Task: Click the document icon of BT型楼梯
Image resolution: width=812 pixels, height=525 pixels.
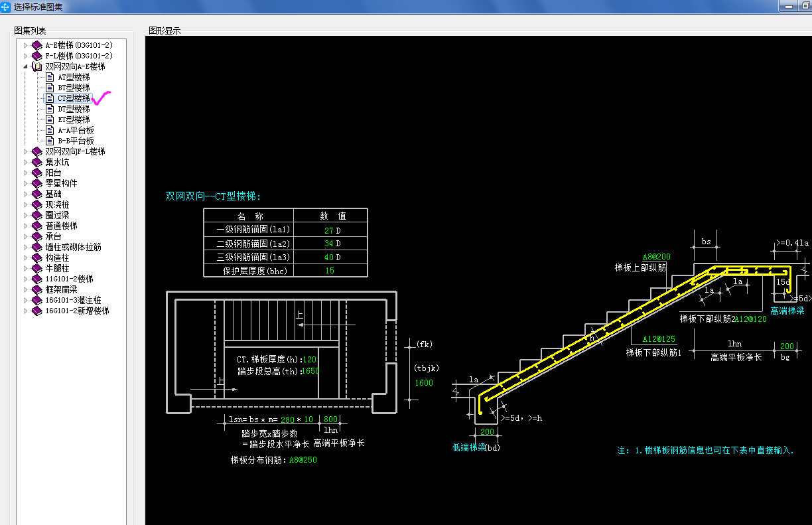Action: click(x=50, y=88)
